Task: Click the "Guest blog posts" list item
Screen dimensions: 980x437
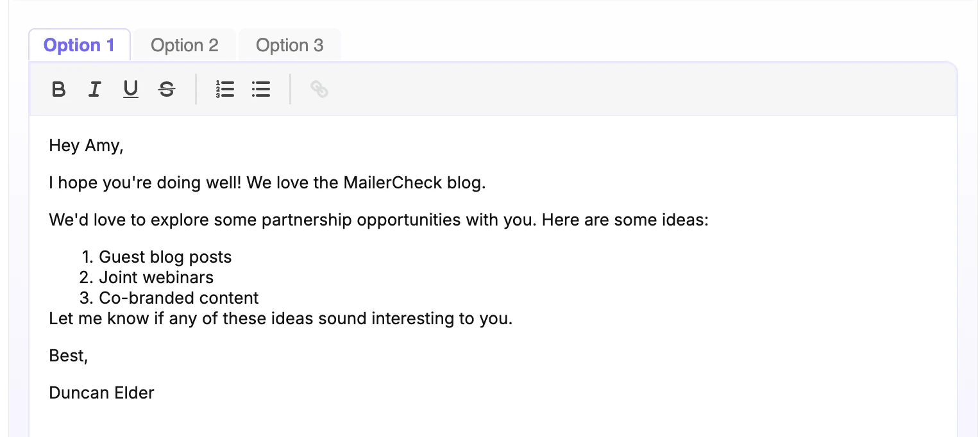Action: (165, 258)
